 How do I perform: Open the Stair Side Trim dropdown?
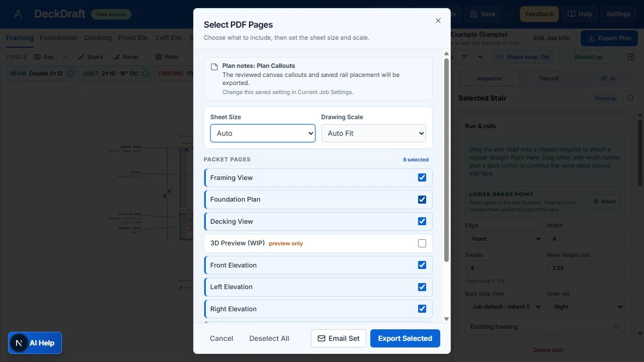click(x=504, y=307)
